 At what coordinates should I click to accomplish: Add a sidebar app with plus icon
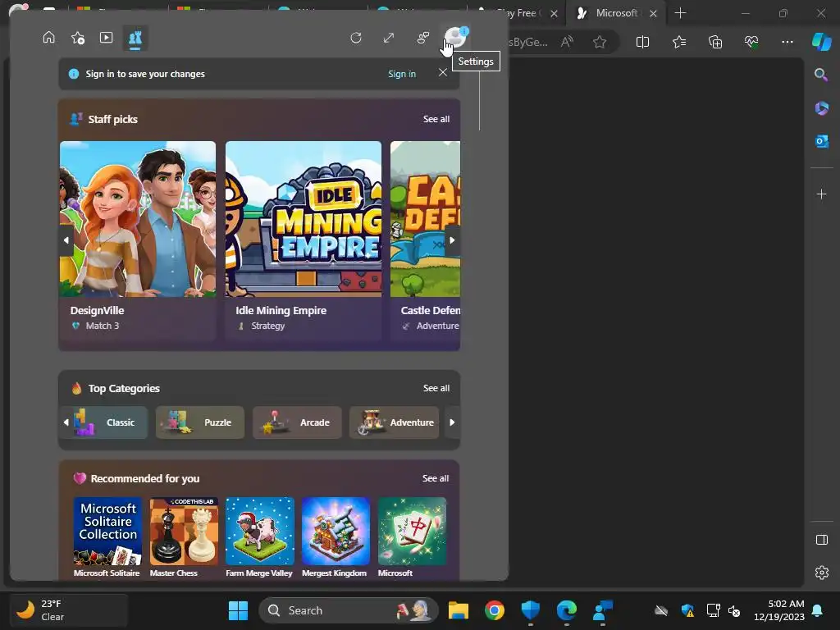point(821,194)
